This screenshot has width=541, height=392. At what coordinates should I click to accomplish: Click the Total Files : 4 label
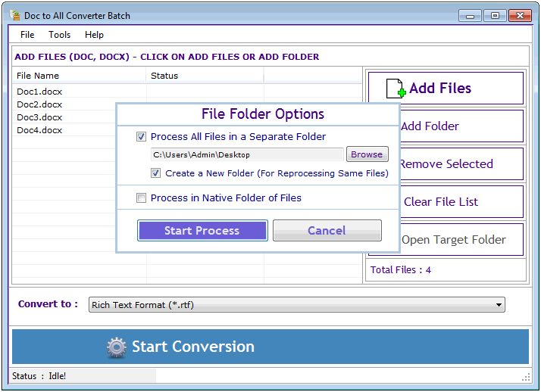coord(401,269)
